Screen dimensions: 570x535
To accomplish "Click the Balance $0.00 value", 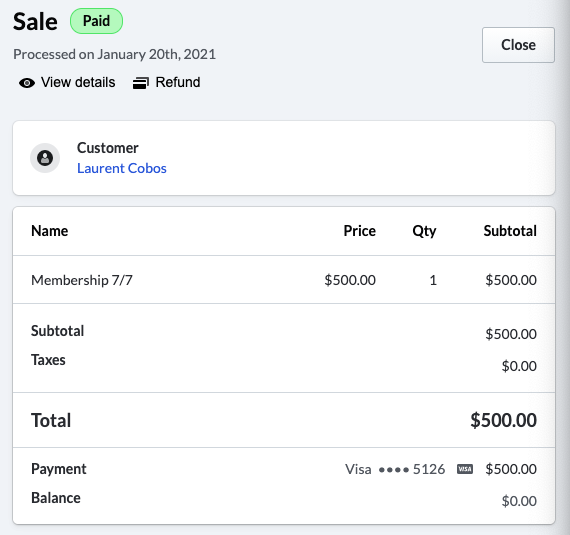I will click(x=519, y=501).
